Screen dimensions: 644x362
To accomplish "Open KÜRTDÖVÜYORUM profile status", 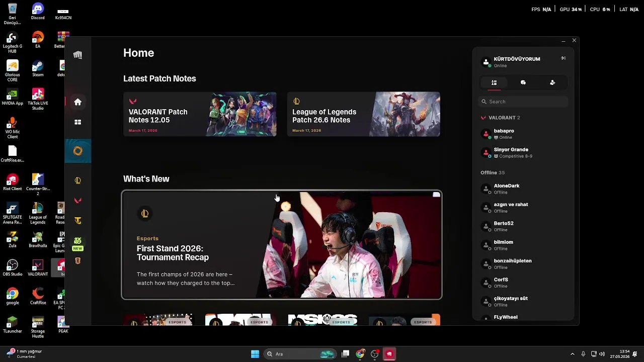I will [x=511, y=62].
